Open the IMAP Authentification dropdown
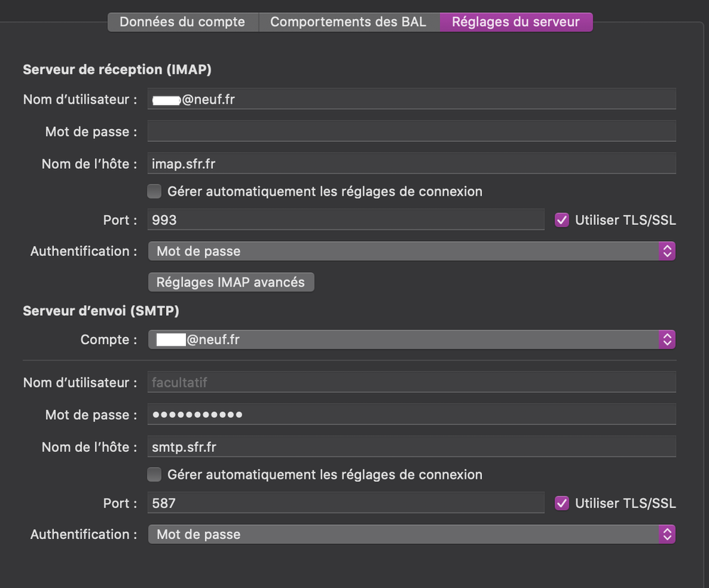The image size is (709, 588). (412, 250)
